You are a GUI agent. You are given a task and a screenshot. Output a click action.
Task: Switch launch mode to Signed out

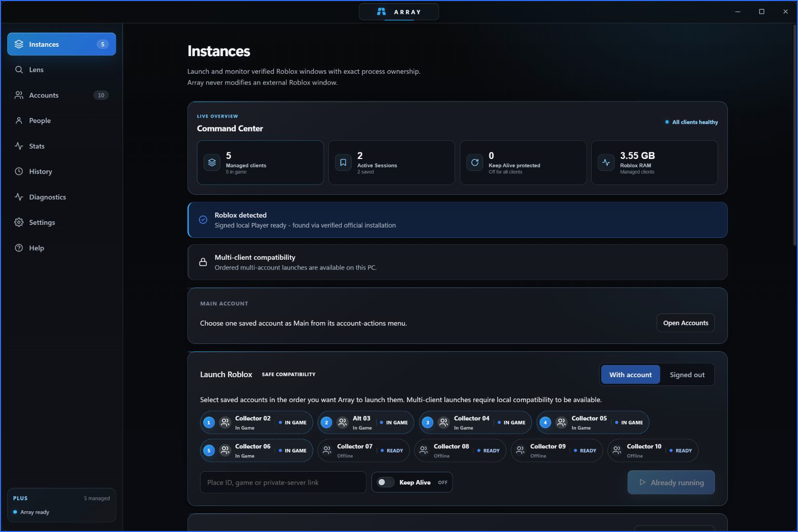pos(687,375)
